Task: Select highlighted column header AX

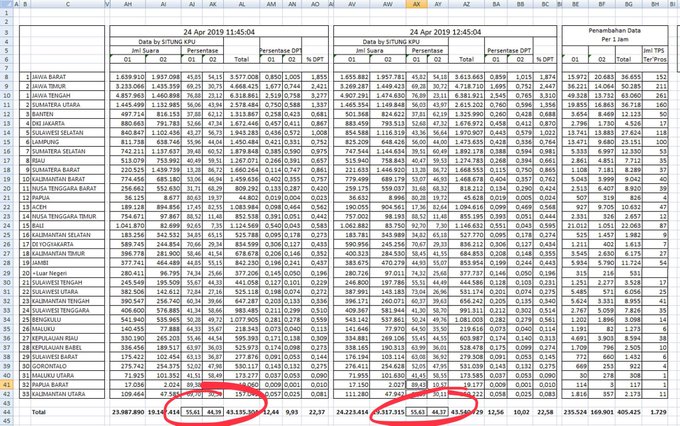Action: pyautogui.click(x=416, y=4)
